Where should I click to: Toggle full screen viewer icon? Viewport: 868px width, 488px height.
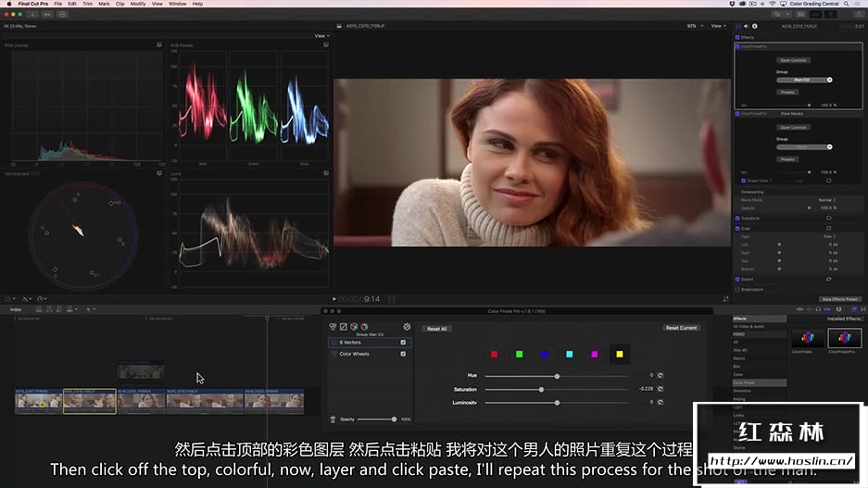click(725, 299)
